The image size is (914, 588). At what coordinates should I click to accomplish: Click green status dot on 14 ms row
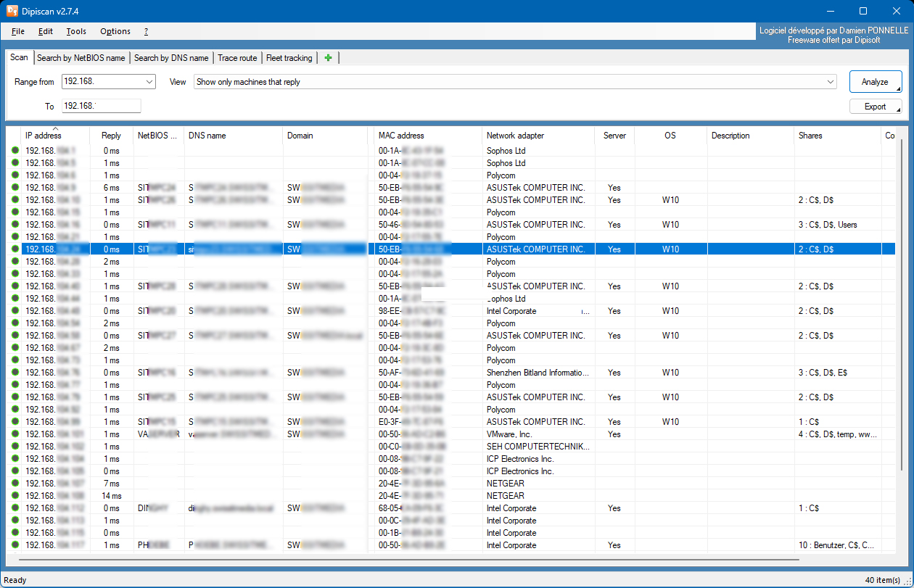pos(15,496)
